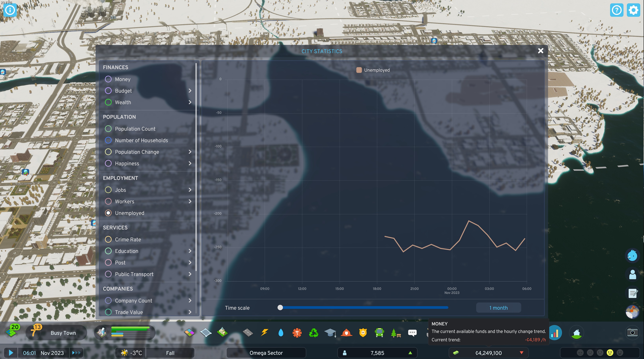Click the Chirper bird icon
The width and height of the screenshot is (644, 359).
pyautogui.click(x=632, y=256)
